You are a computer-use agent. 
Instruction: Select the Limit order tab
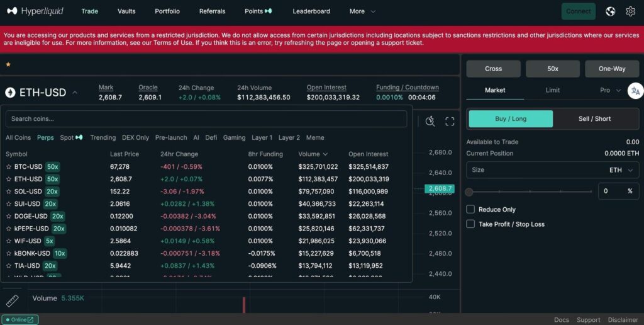[x=552, y=90]
